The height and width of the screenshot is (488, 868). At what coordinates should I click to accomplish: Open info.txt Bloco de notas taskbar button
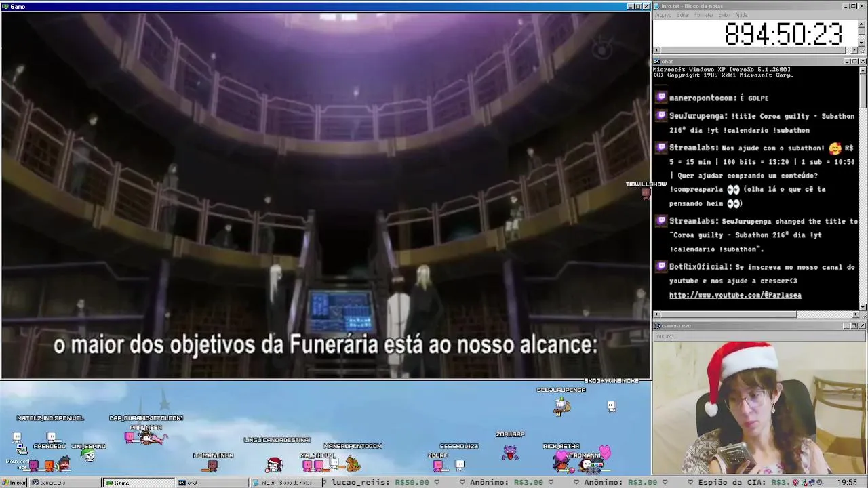pos(285,483)
